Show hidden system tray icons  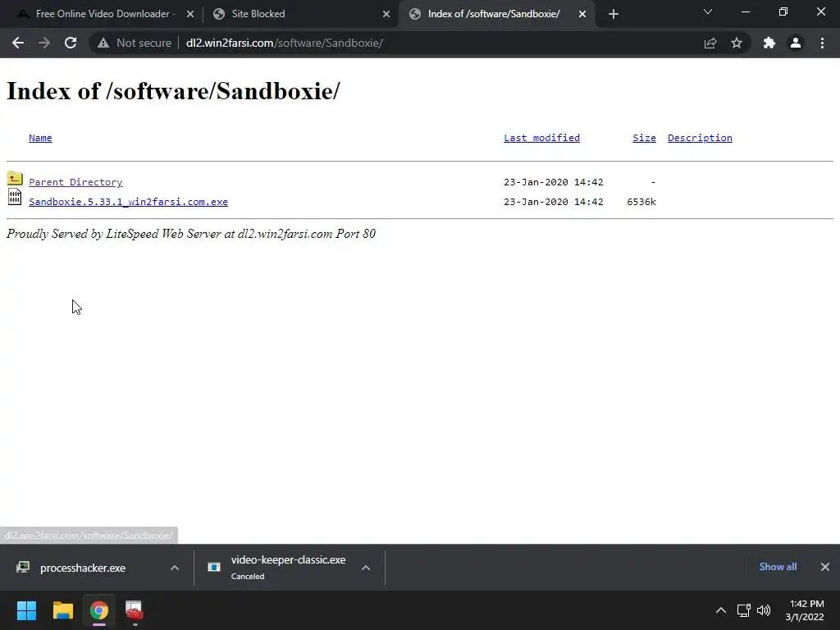coord(721,610)
